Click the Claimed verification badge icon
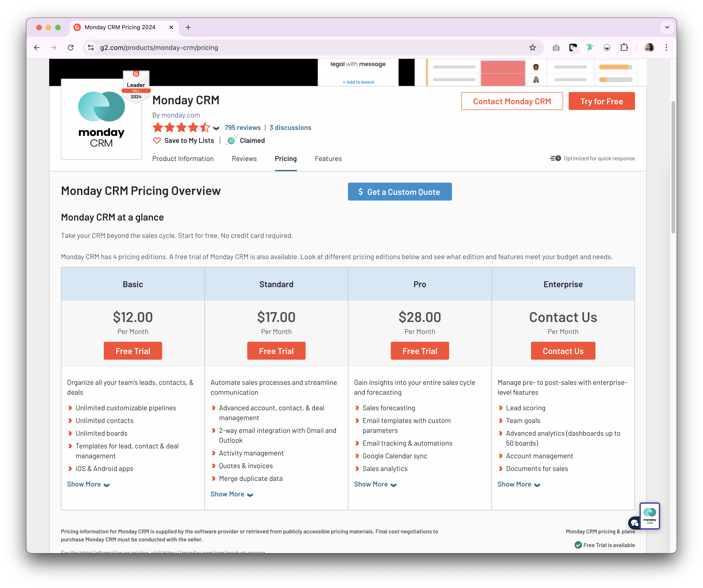 (x=232, y=141)
